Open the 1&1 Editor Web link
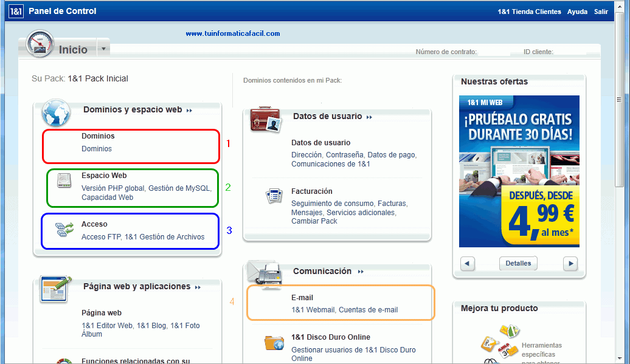The width and height of the screenshot is (630, 364). (x=107, y=326)
